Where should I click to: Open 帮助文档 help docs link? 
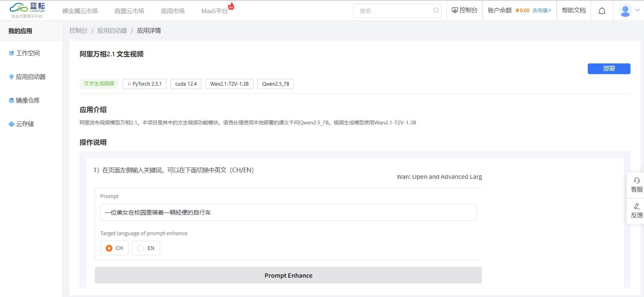pyautogui.click(x=574, y=10)
